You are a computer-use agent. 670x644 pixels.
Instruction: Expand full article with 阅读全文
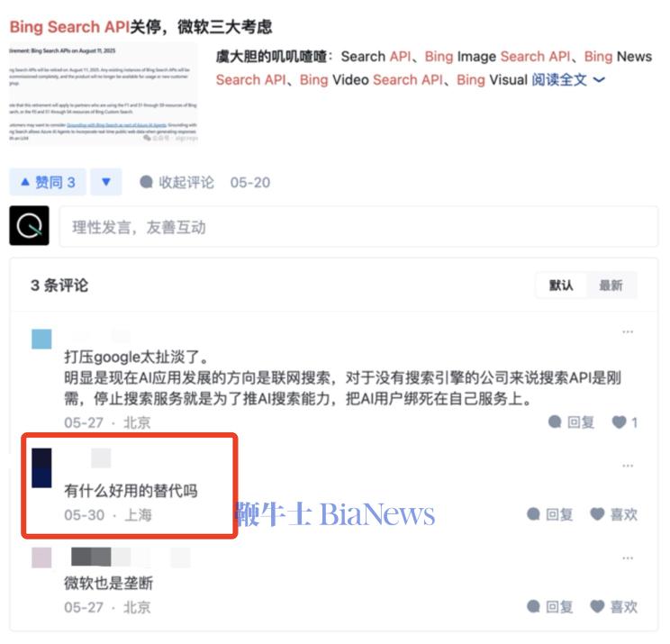(568, 80)
